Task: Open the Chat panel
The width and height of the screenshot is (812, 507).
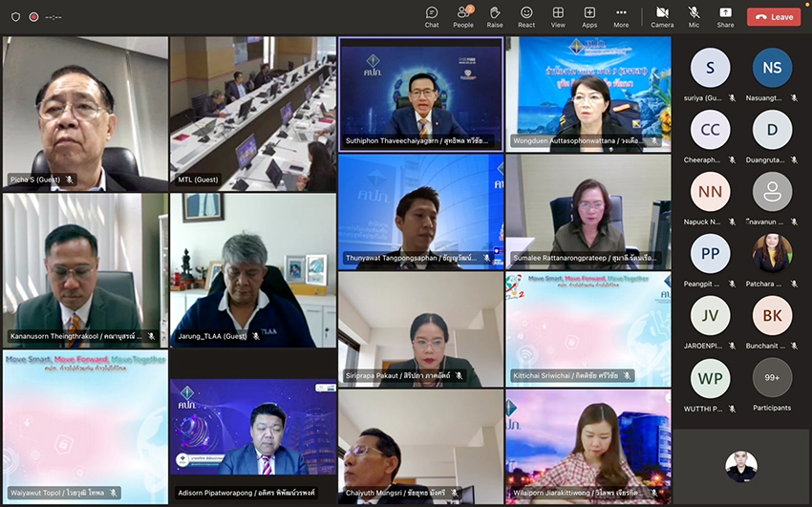Action: [432, 16]
